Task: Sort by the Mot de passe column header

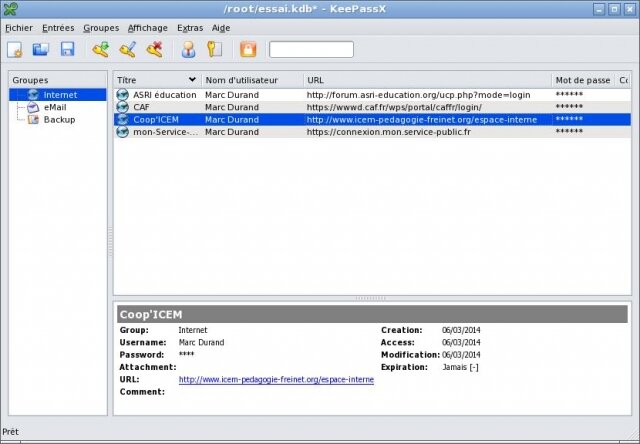Action: coord(583,80)
